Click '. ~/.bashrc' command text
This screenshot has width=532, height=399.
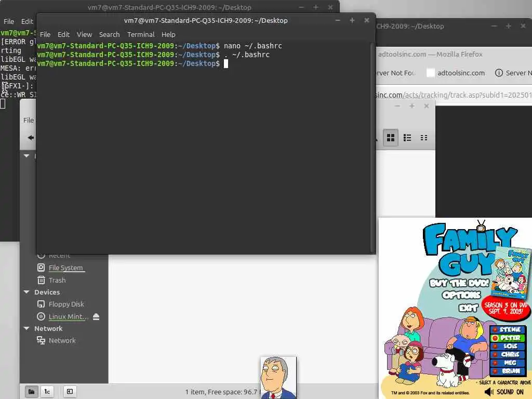247,55
